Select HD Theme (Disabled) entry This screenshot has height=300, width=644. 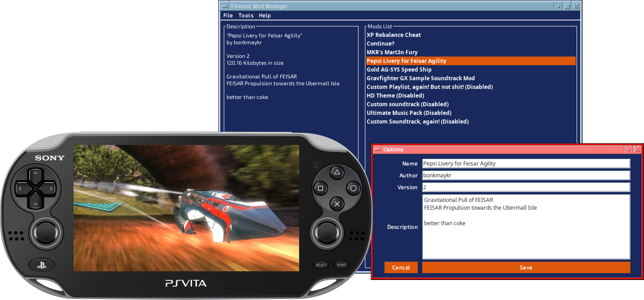click(x=395, y=96)
